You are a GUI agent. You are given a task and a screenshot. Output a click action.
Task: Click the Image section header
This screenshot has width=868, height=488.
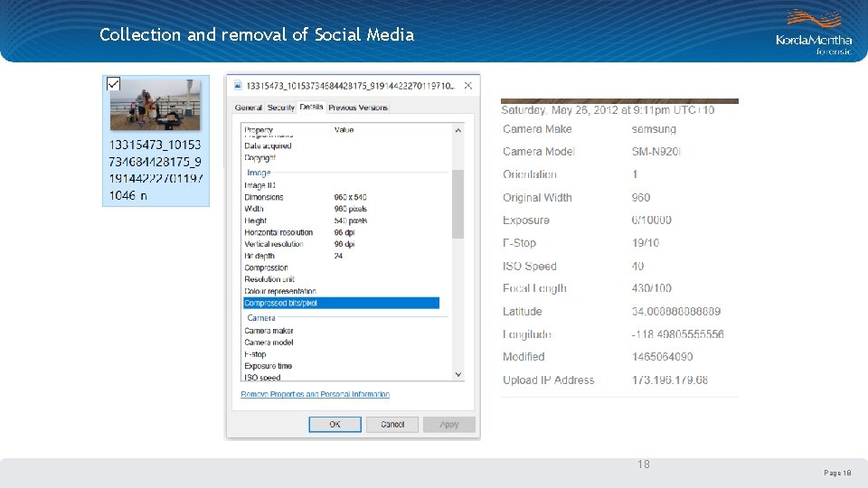pos(259,173)
